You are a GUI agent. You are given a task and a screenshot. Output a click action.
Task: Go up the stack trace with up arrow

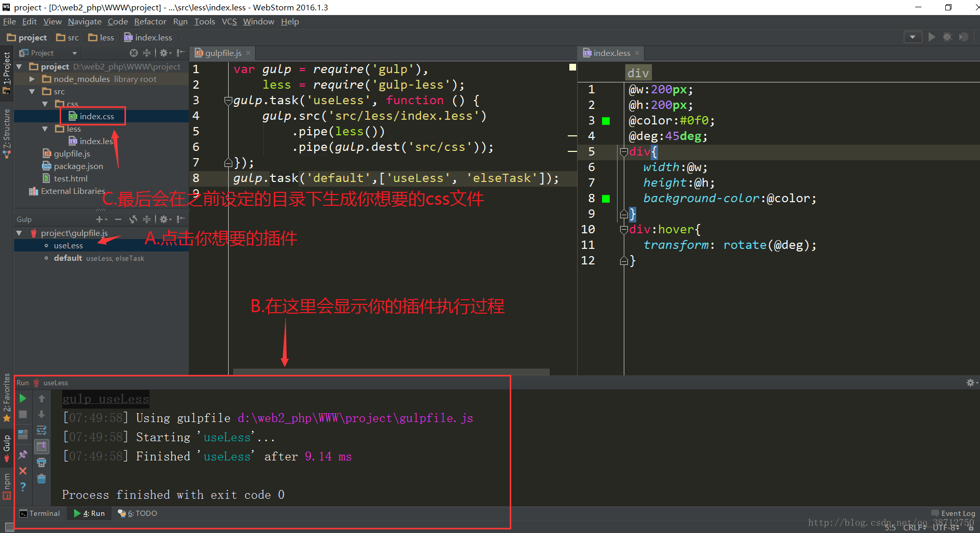pyautogui.click(x=41, y=399)
